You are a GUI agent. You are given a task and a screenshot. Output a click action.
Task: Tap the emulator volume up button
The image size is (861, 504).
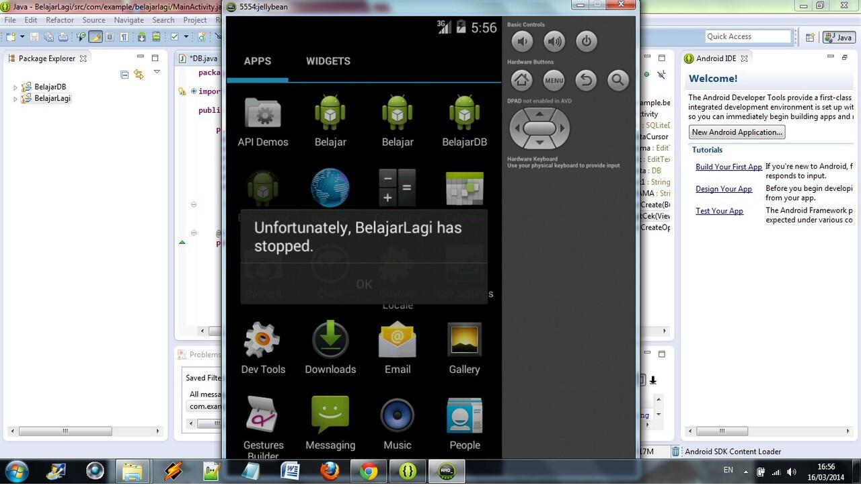[x=554, y=42]
